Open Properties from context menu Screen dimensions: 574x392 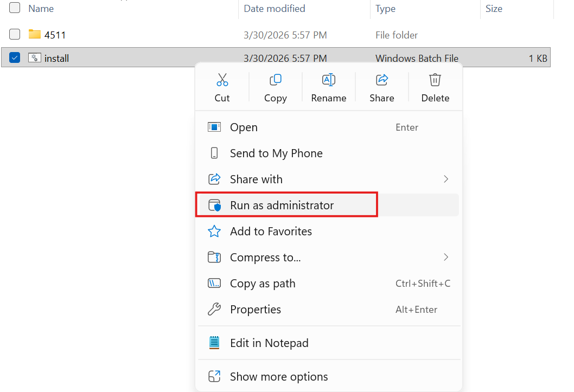[x=255, y=310]
